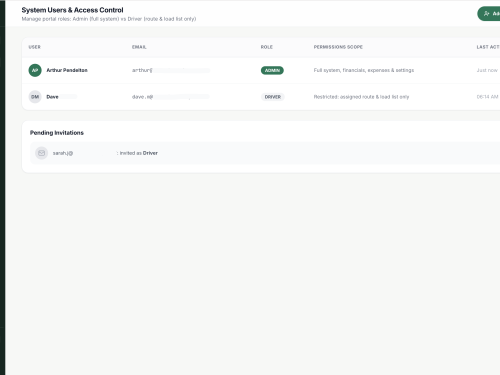The height and width of the screenshot is (375, 500).
Task: Click 'Full system, financials, expenses & settings'
Action: [364, 70]
